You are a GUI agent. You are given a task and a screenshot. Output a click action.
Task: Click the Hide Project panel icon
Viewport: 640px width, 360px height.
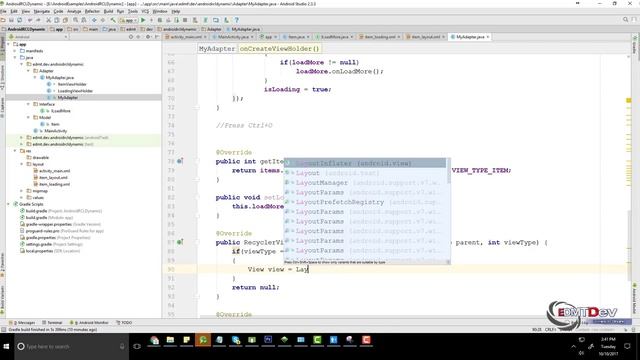pyautogui.click(x=157, y=37)
